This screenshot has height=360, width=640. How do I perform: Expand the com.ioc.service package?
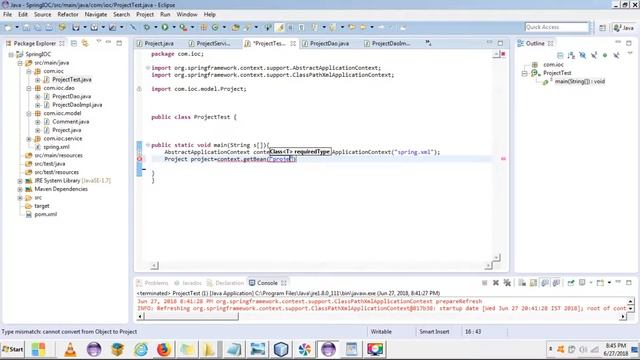click(29, 139)
